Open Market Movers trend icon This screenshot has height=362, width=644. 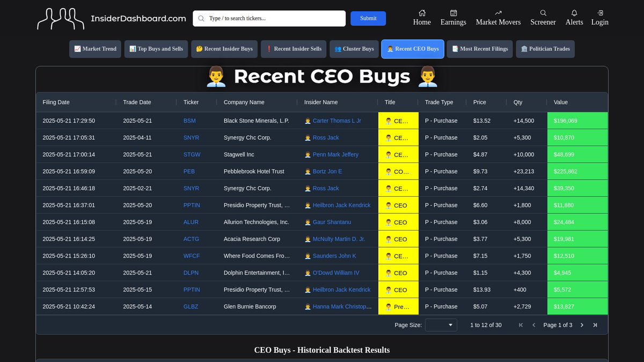click(x=498, y=13)
